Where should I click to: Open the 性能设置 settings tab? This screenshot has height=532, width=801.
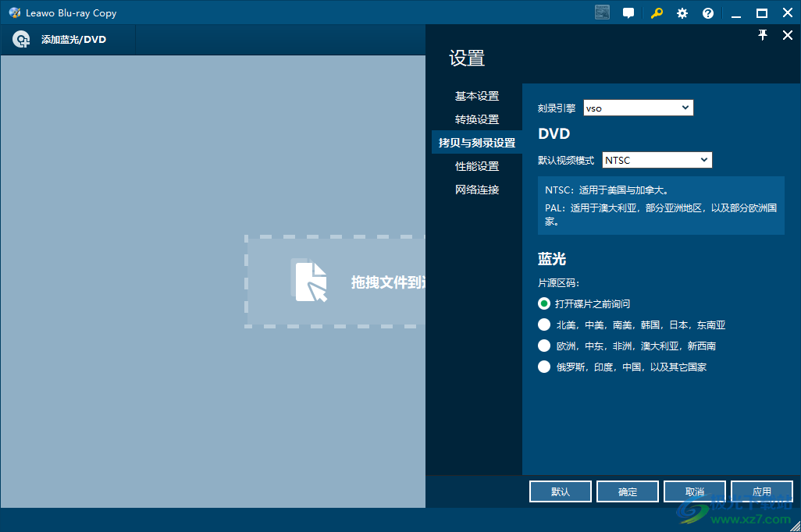point(476,166)
